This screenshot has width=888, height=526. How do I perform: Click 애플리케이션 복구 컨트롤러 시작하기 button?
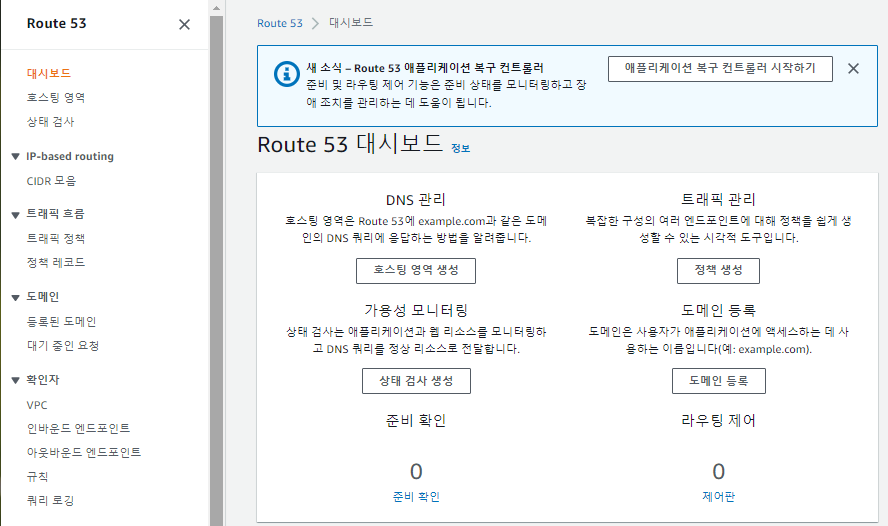click(x=720, y=69)
